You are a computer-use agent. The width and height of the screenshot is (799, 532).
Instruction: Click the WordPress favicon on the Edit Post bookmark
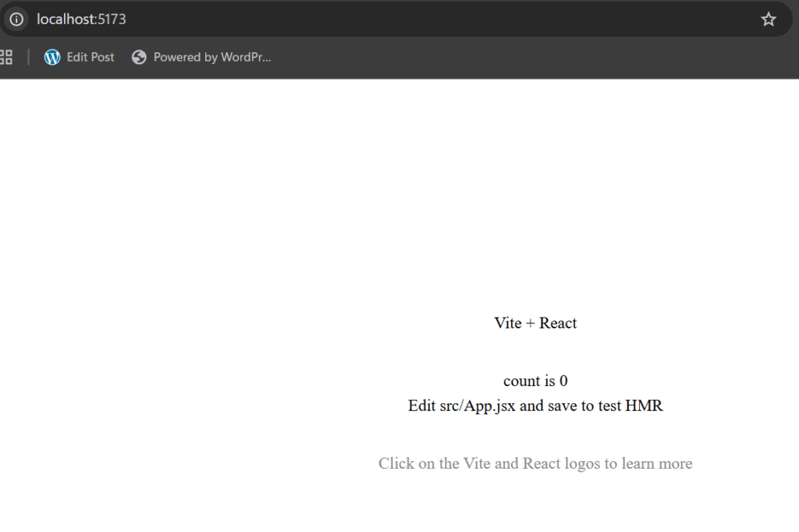click(x=51, y=56)
